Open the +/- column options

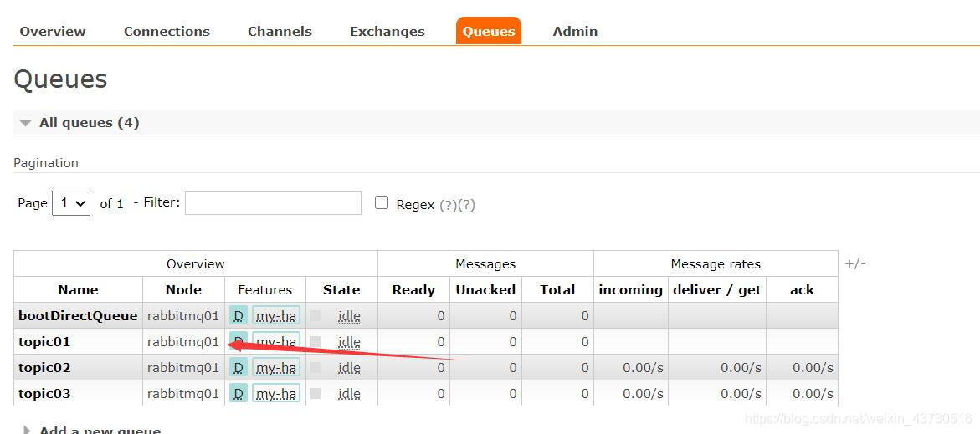click(x=855, y=263)
